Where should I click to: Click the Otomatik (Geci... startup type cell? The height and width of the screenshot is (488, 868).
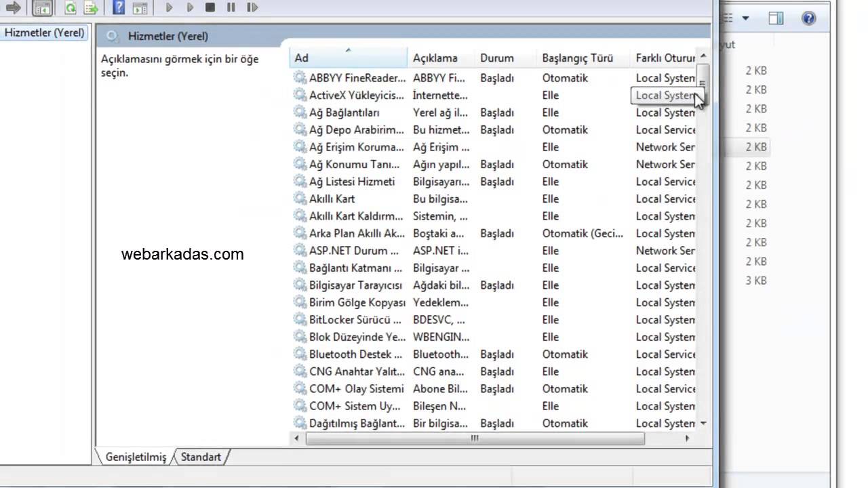click(583, 233)
